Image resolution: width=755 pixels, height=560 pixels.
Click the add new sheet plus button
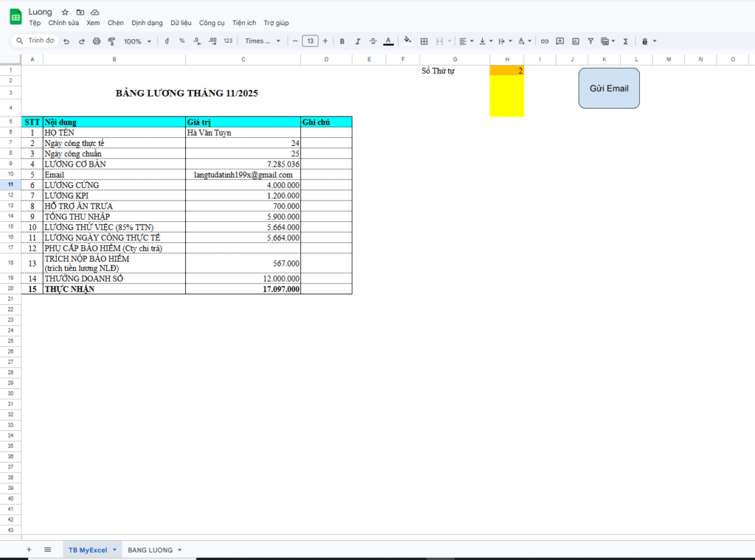29,550
